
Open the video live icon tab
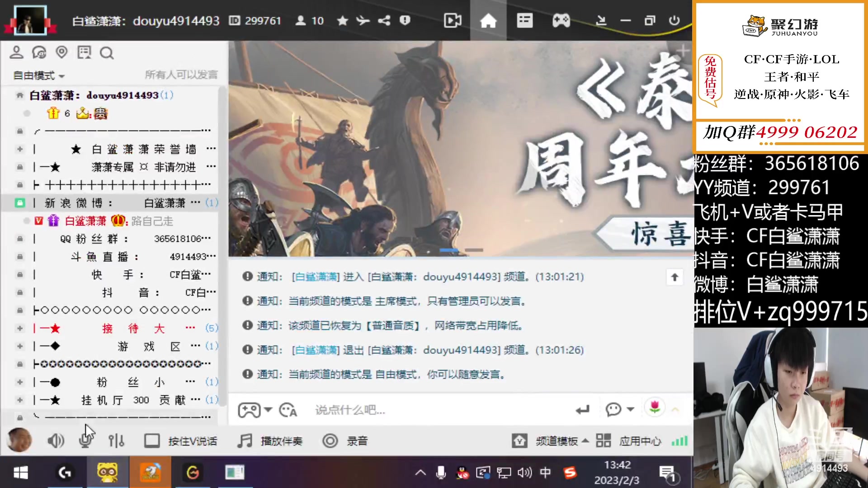pyautogui.click(x=453, y=20)
